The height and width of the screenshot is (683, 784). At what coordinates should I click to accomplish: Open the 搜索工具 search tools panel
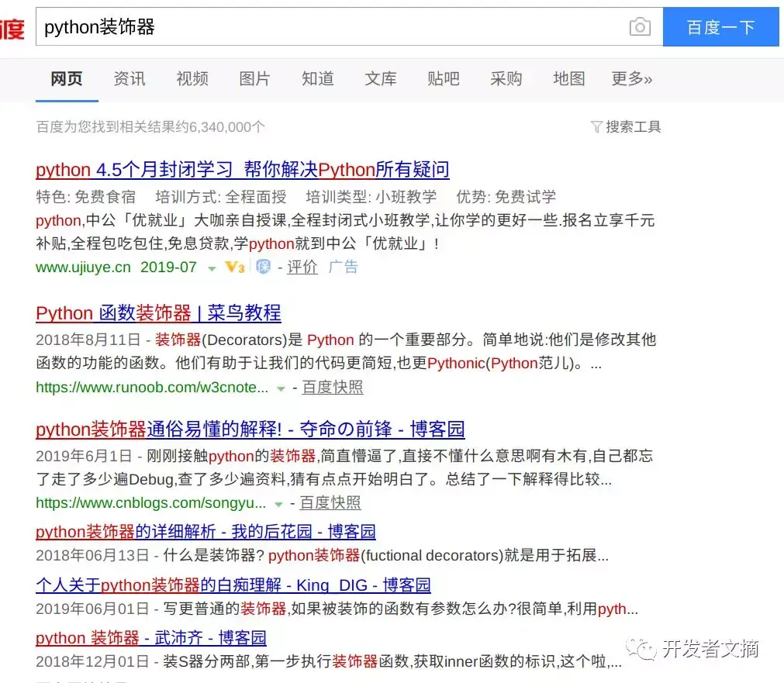point(628,126)
